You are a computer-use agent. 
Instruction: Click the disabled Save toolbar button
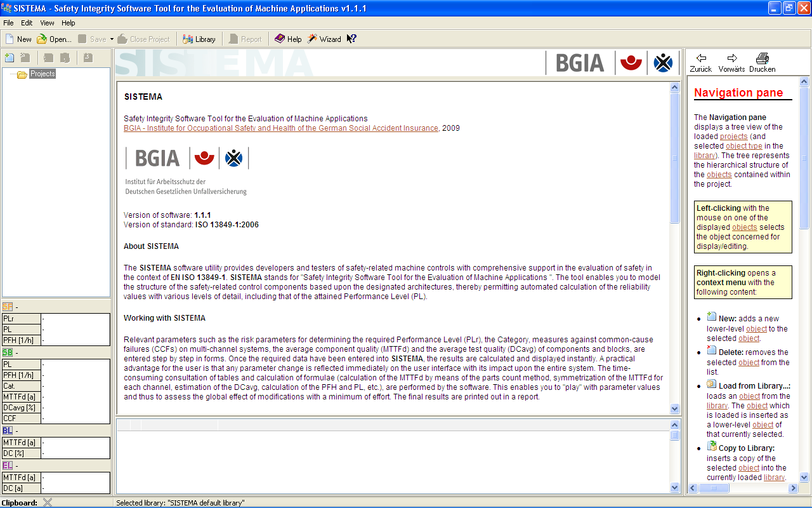coord(92,39)
